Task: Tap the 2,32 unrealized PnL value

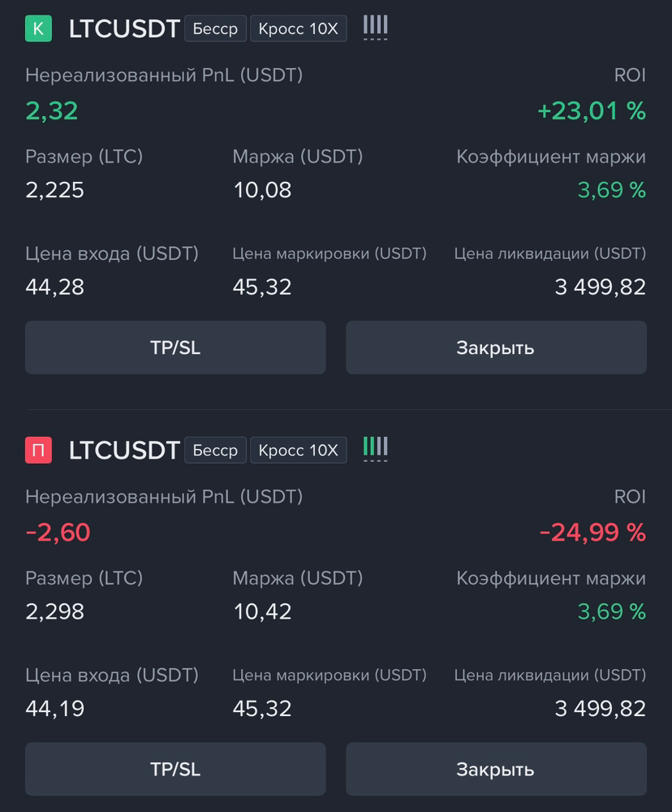Action: point(52,110)
